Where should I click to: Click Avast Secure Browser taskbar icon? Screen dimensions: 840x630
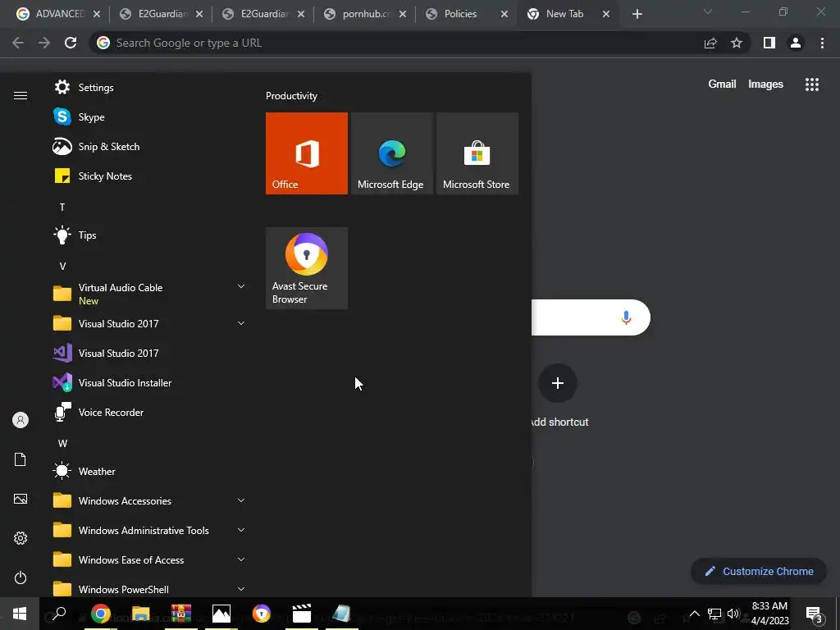262,614
